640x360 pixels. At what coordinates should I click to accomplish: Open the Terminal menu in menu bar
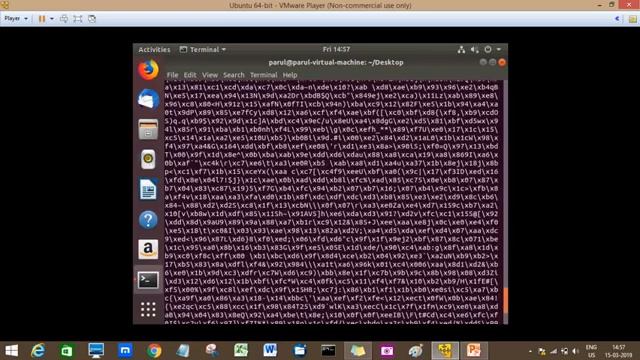[264, 75]
